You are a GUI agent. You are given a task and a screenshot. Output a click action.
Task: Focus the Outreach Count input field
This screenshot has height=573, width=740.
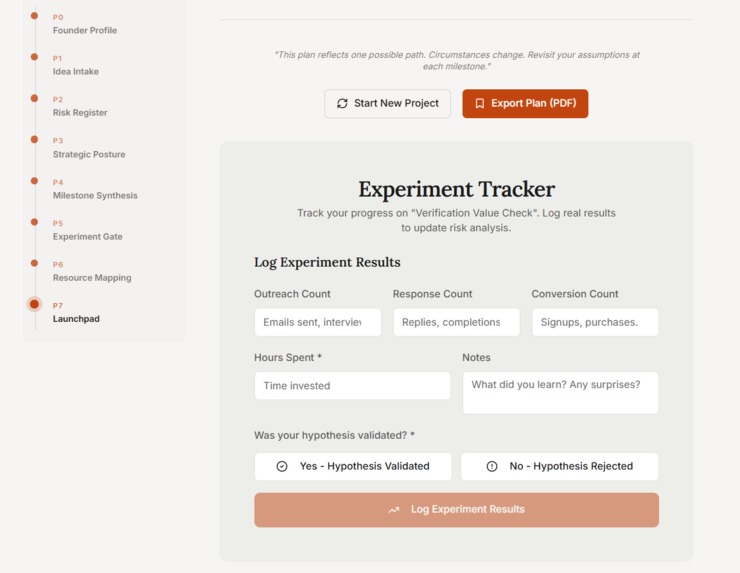(x=318, y=322)
